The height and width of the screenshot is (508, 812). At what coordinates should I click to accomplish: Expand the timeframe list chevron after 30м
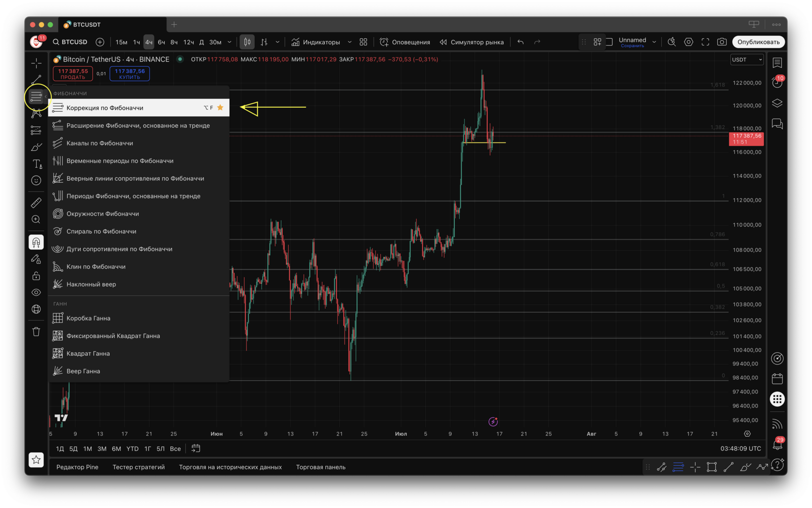pos(230,42)
